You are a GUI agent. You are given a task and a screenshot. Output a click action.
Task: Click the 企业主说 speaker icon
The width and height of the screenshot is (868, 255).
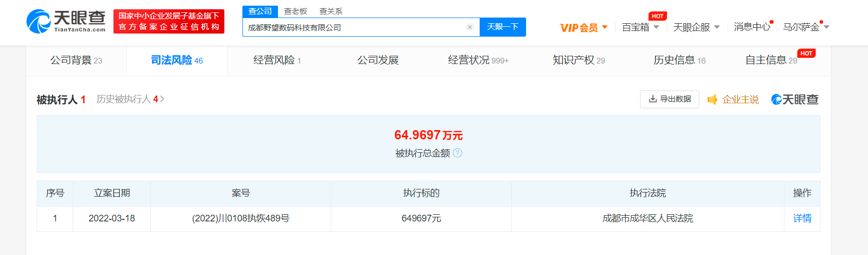pos(712,100)
